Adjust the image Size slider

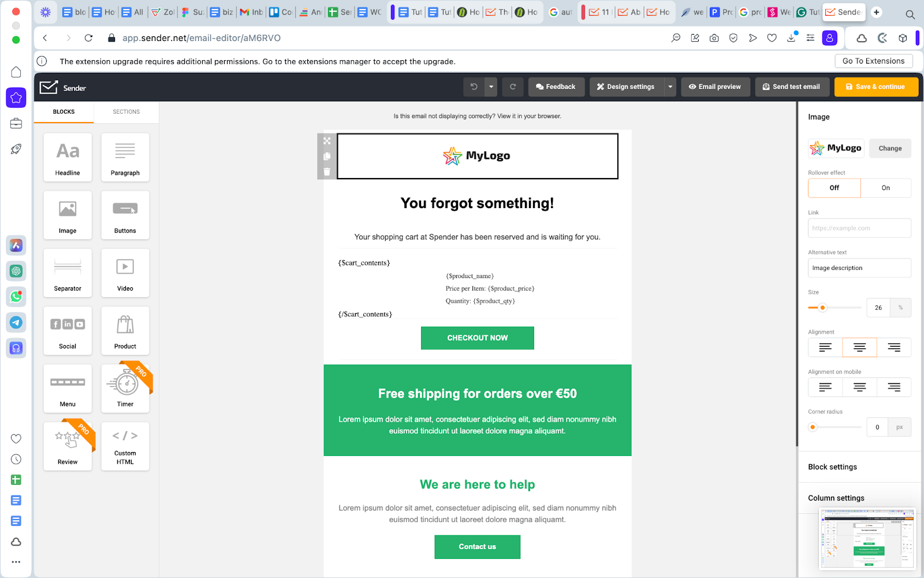[822, 307]
